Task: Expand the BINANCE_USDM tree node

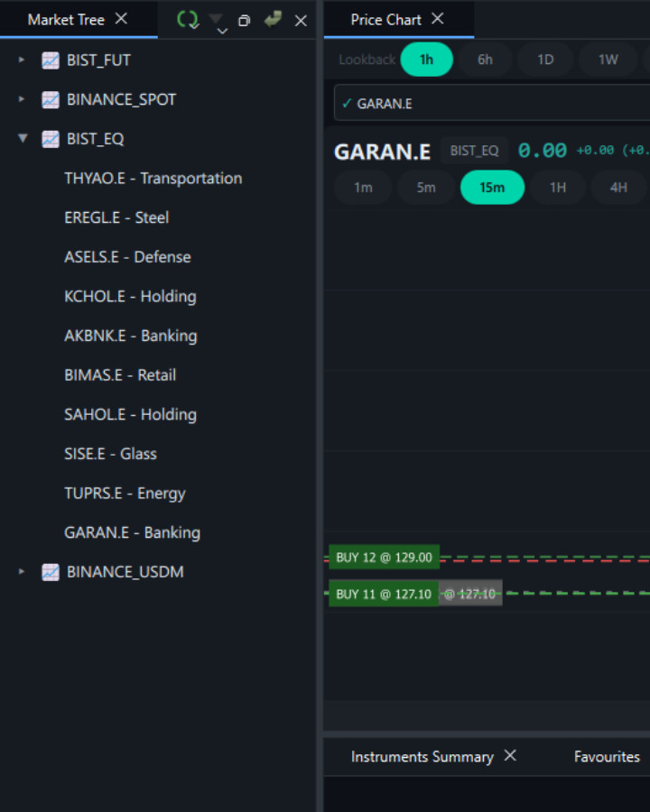Action: pyautogui.click(x=22, y=572)
